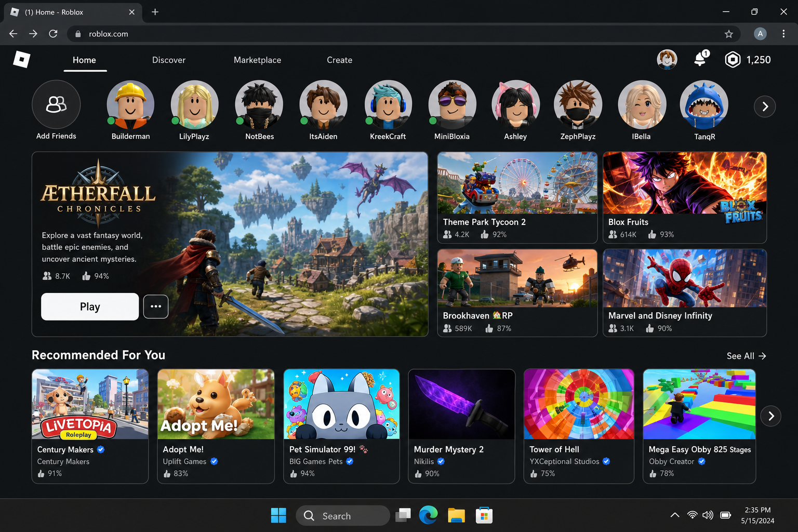Open MiniBloxia's friend avatar
This screenshot has width=798, height=532.
(452, 104)
